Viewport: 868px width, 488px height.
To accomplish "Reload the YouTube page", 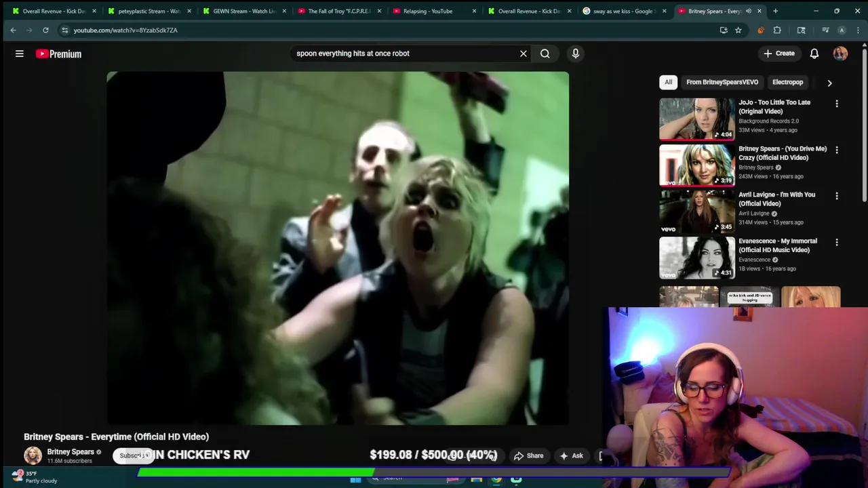I will (x=45, y=30).
